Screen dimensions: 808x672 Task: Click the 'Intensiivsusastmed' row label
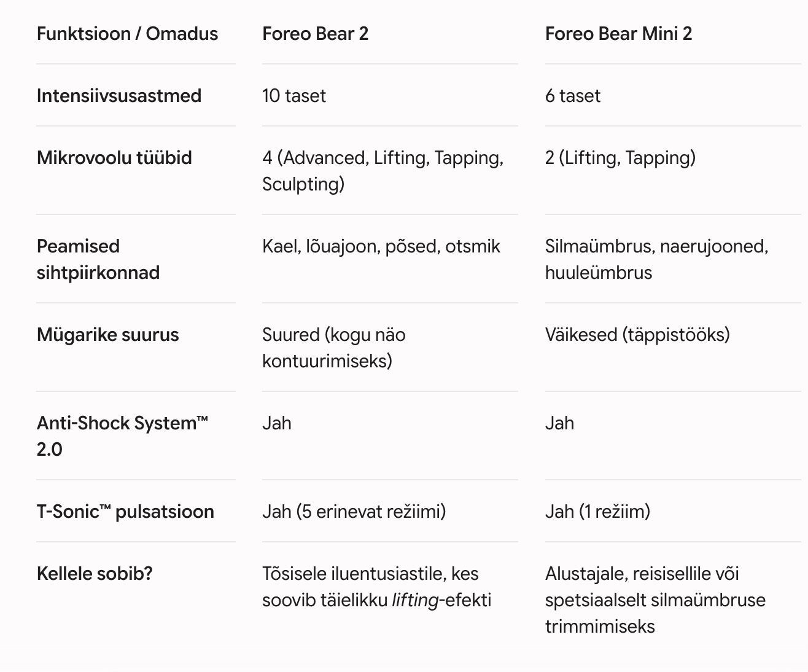tap(119, 96)
